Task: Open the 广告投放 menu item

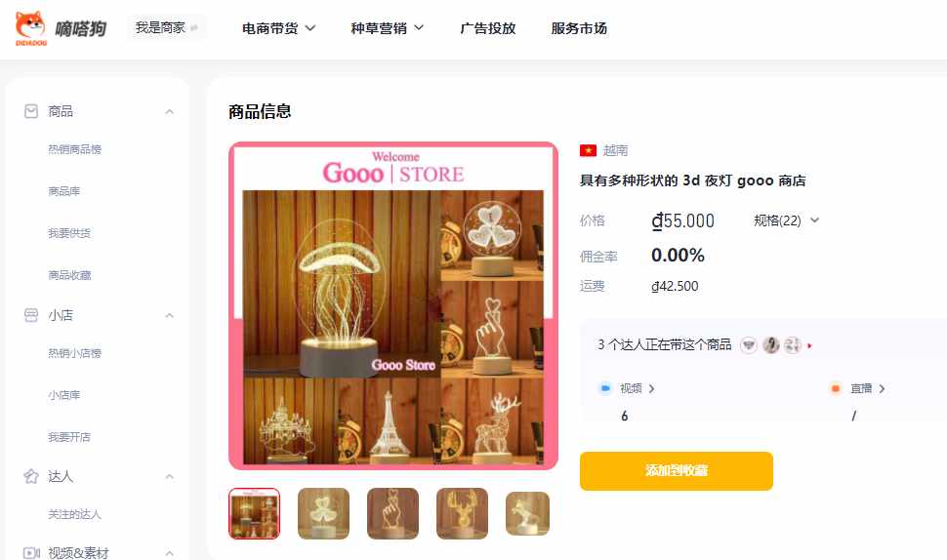Action: point(488,28)
